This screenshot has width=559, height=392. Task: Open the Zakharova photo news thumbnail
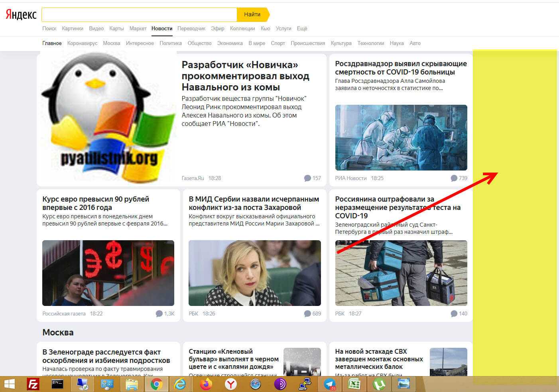tap(254, 273)
